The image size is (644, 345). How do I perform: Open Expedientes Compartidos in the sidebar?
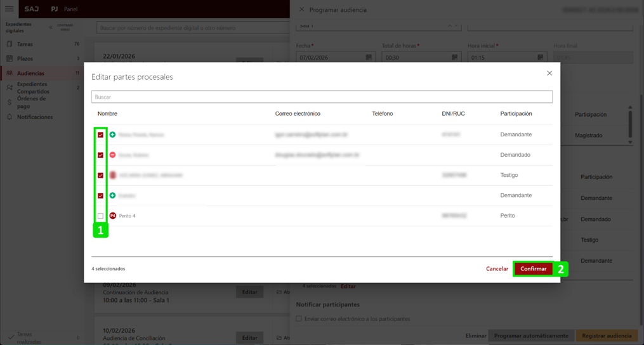[33, 88]
